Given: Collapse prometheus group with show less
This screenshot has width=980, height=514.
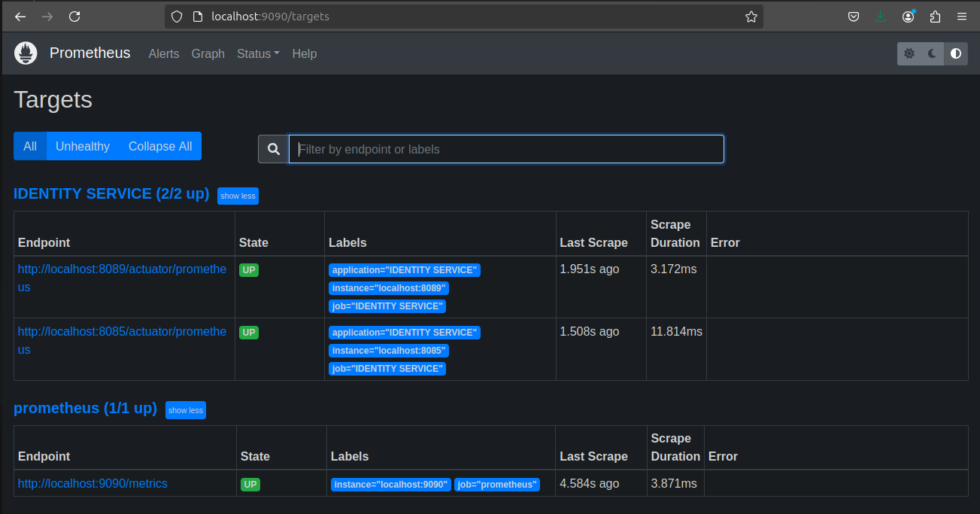Looking at the screenshot, I should 186,410.
